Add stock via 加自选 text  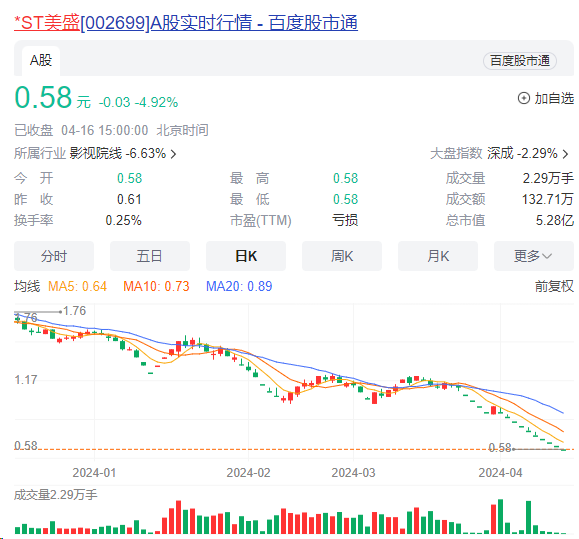(554, 99)
